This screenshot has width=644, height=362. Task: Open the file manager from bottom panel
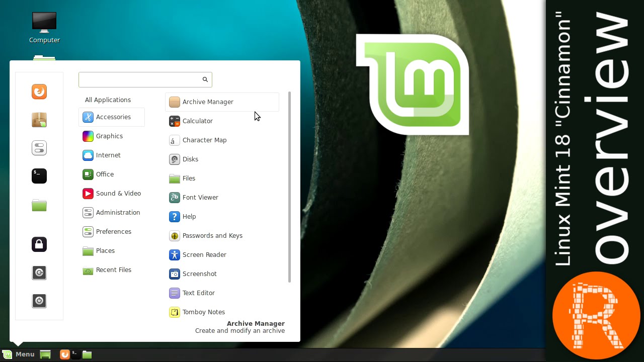click(x=87, y=354)
